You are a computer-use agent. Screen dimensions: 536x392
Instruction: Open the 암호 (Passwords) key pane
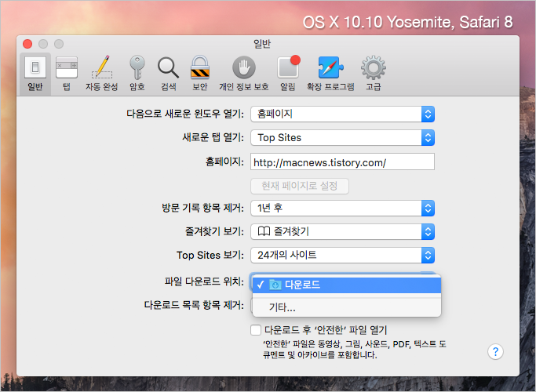coord(137,74)
